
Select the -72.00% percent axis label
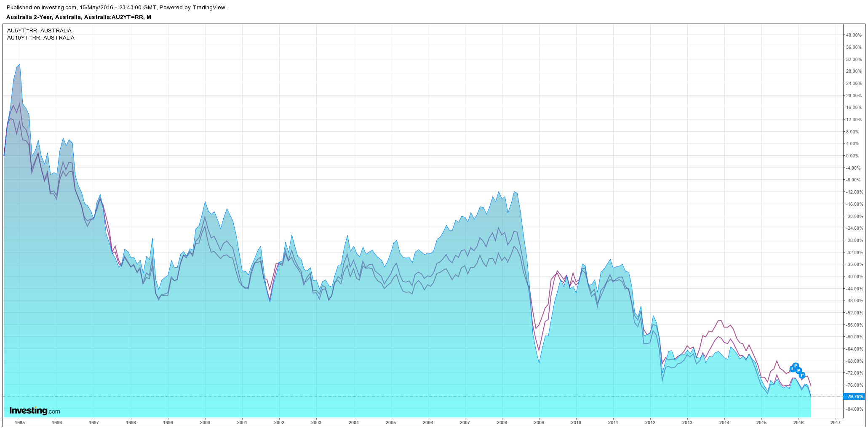855,373
